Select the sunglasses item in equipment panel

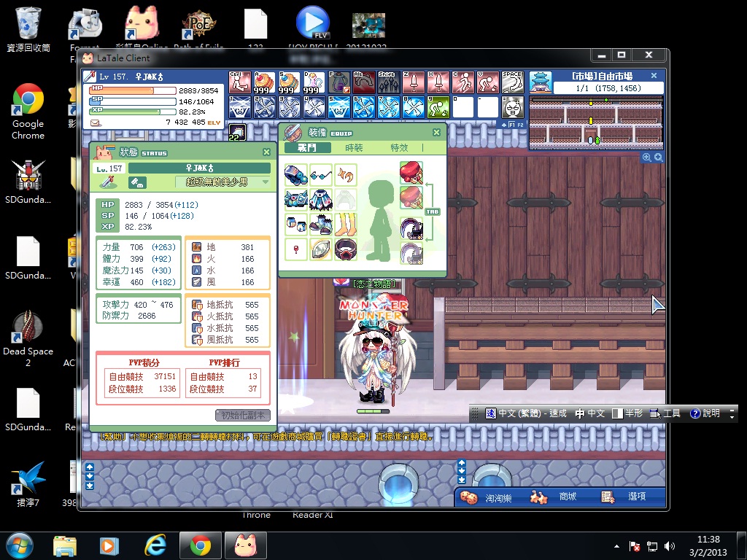(320, 176)
